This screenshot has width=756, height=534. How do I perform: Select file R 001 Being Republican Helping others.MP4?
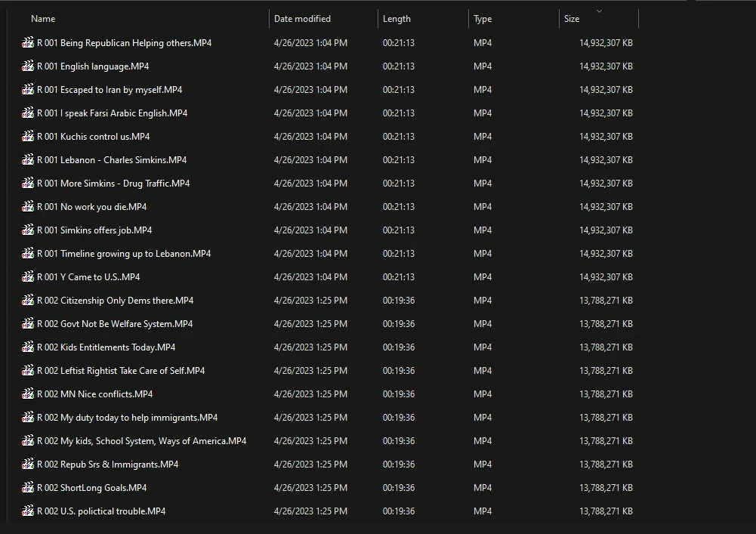pos(125,42)
